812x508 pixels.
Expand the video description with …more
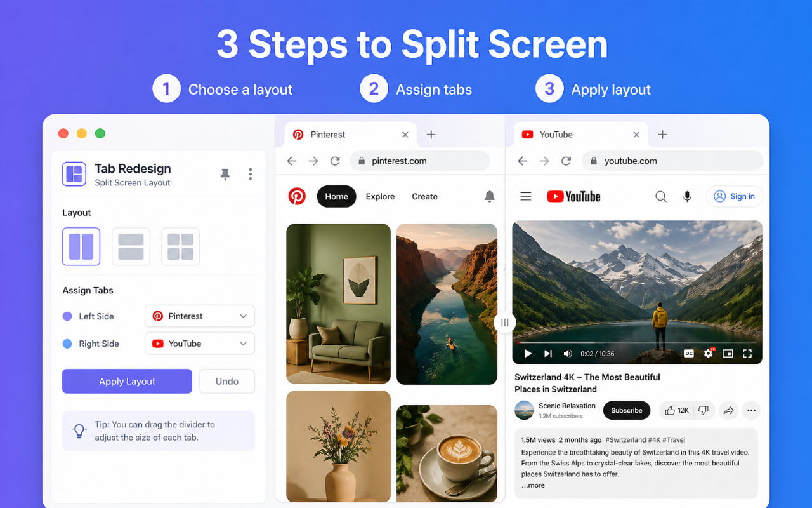click(533, 486)
